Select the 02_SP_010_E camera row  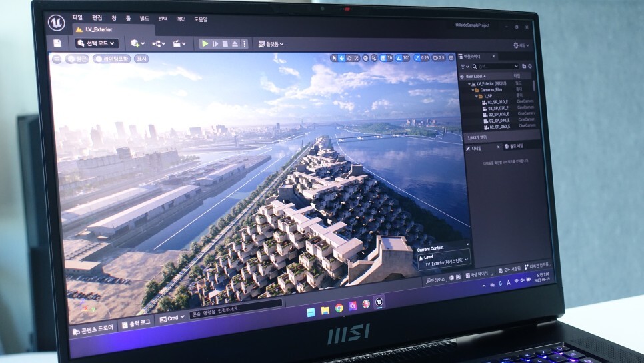(497, 102)
